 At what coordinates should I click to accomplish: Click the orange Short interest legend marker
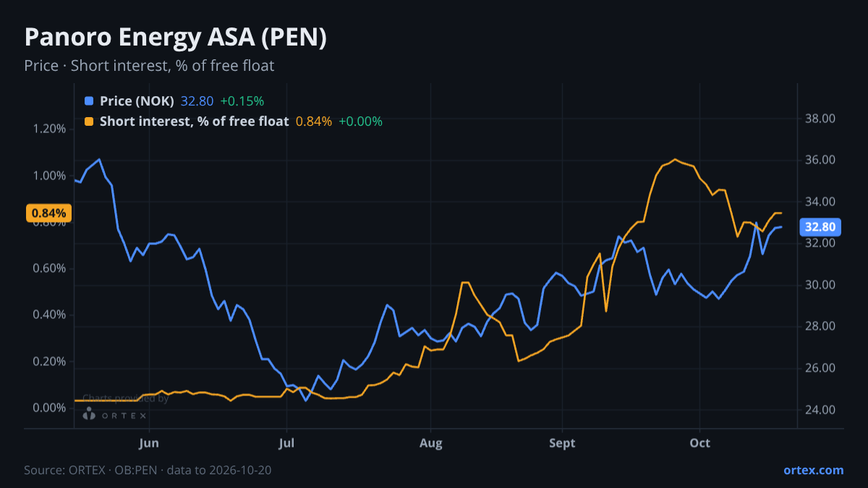click(89, 121)
